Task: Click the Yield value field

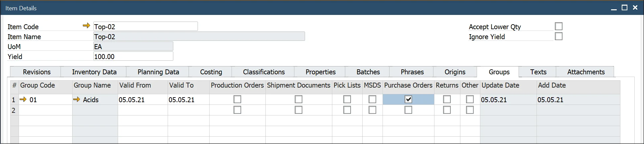Action: pos(133,56)
